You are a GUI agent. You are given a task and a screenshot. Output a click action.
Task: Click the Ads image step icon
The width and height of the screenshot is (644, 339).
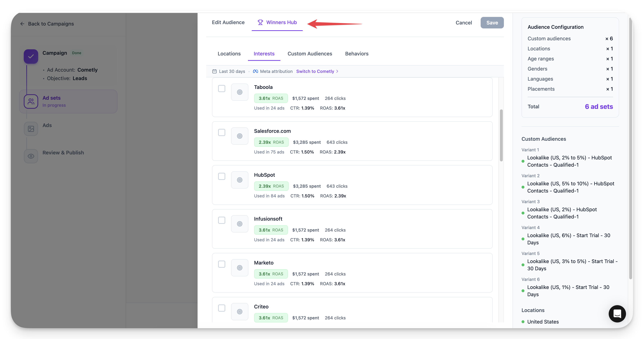(31, 129)
